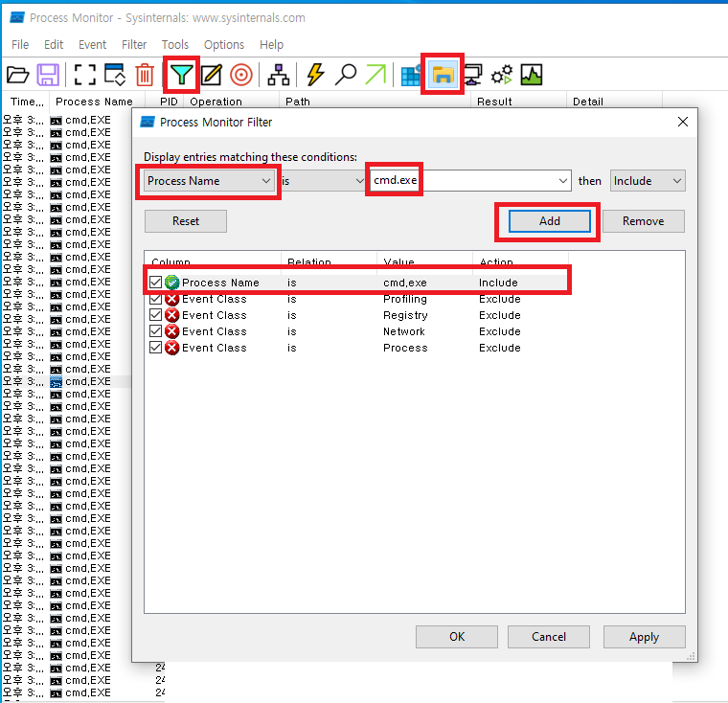Click the Jump To green arrow icon
Screen dimensions: 728x703
(375, 75)
